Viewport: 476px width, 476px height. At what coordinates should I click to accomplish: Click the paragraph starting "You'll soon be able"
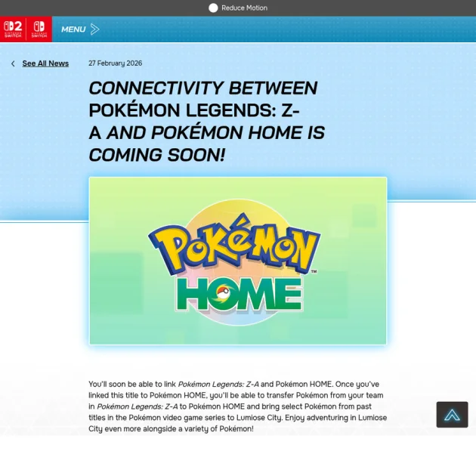coord(238,406)
